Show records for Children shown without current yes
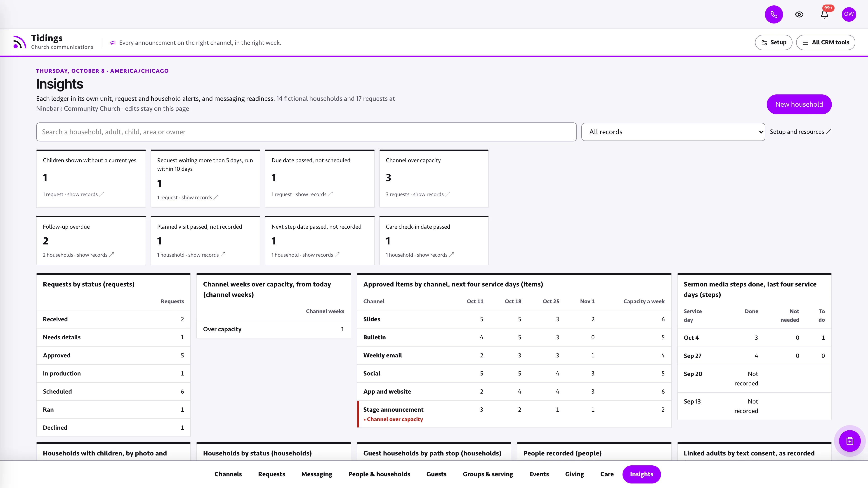868x488 pixels. [x=73, y=194]
